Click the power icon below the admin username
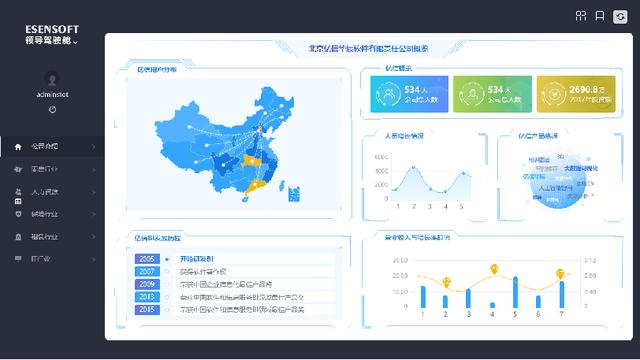The image size is (640, 360). (52, 109)
